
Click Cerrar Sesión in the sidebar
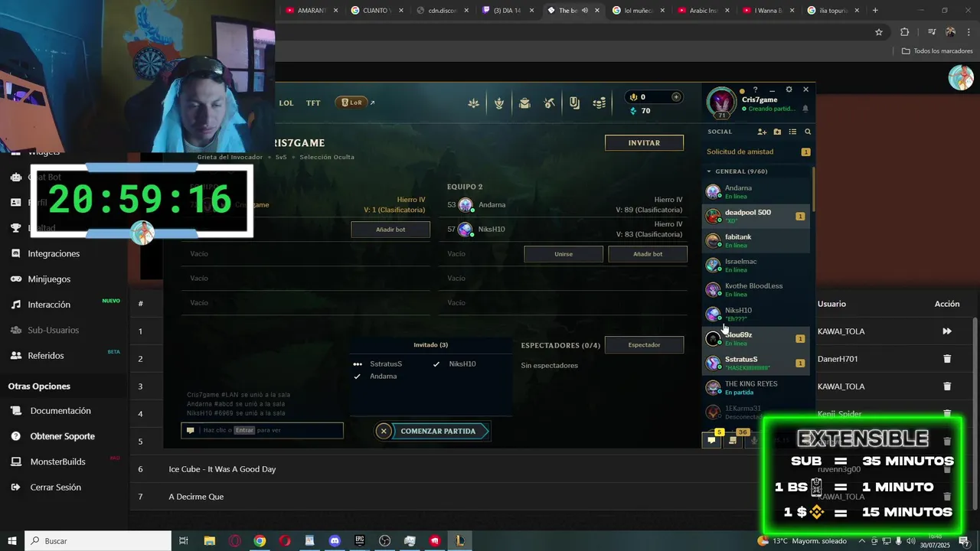coord(55,487)
